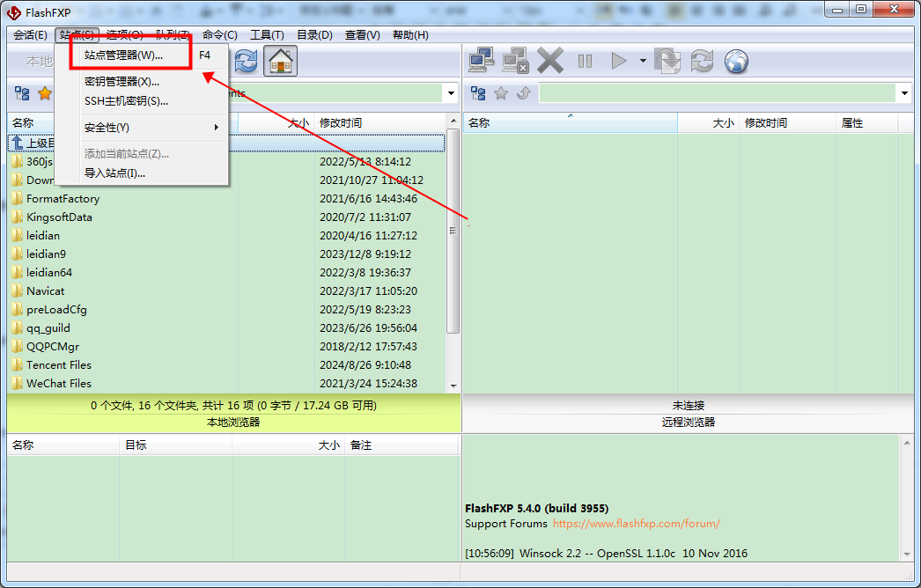Open the FlashFXP forum link
The image size is (921, 588).
pos(636,524)
